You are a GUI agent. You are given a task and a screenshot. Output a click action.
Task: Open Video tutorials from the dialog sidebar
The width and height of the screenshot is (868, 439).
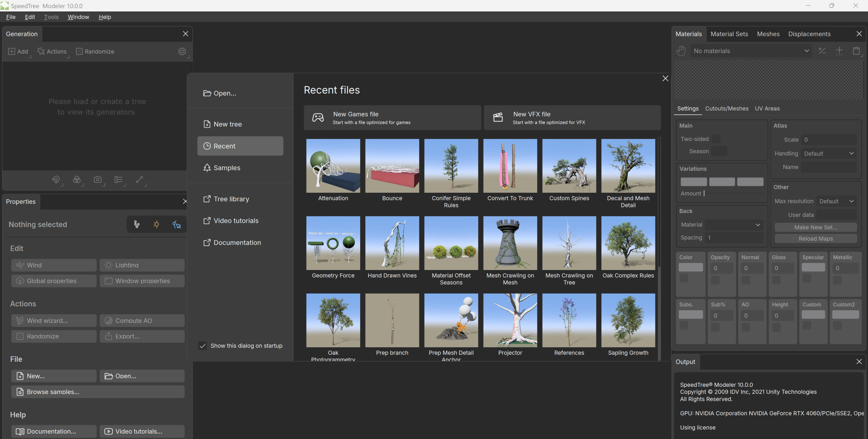tap(231, 221)
